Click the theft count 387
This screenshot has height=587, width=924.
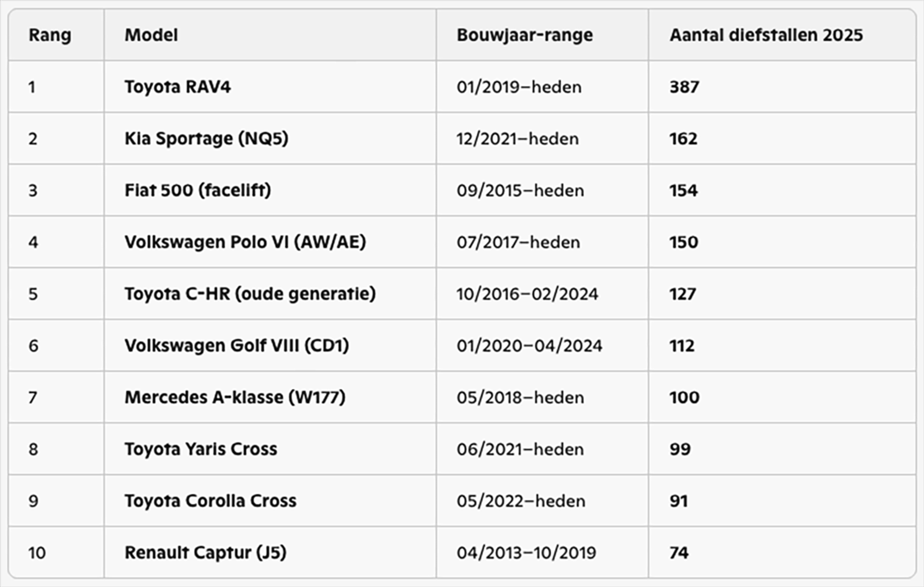[684, 87]
